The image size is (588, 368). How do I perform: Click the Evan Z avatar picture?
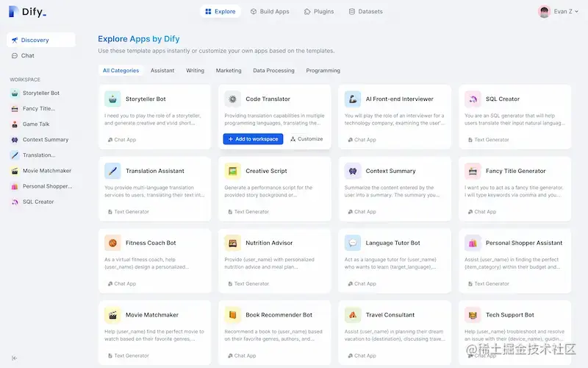click(544, 12)
